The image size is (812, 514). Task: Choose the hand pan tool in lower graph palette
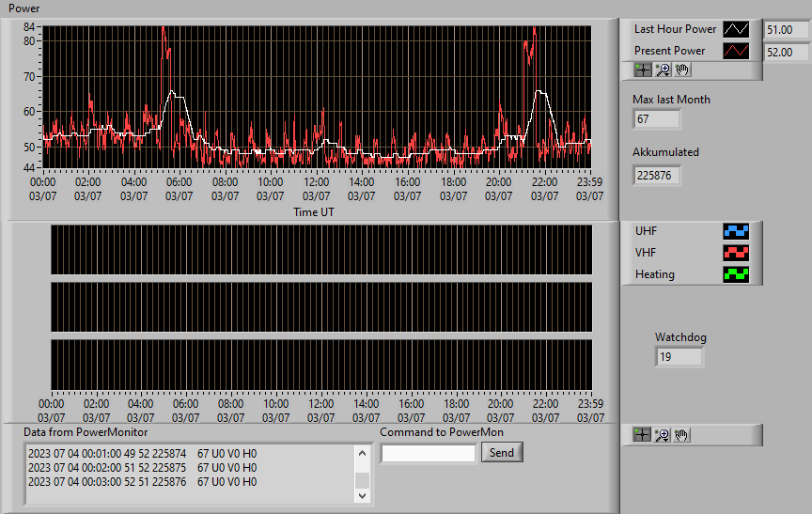click(x=681, y=435)
